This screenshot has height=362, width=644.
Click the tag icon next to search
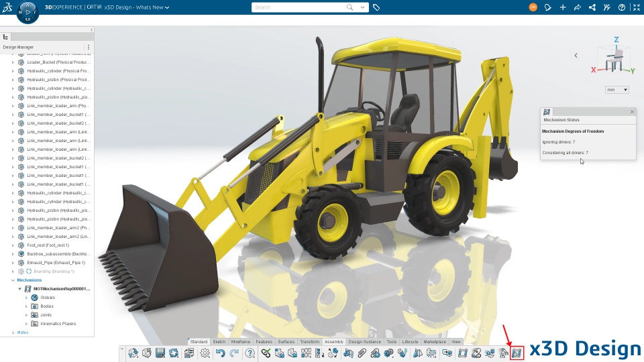tap(376, 7)
